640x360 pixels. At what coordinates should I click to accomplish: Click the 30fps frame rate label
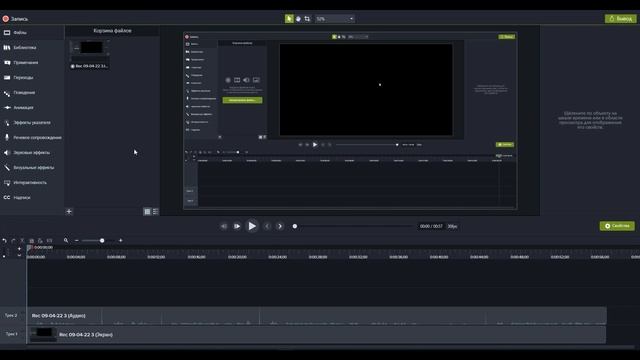pos(452,226)
